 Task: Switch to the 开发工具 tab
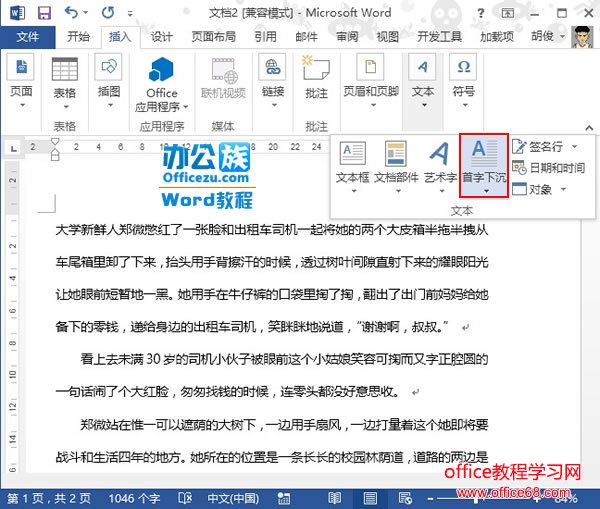(439, 37)
